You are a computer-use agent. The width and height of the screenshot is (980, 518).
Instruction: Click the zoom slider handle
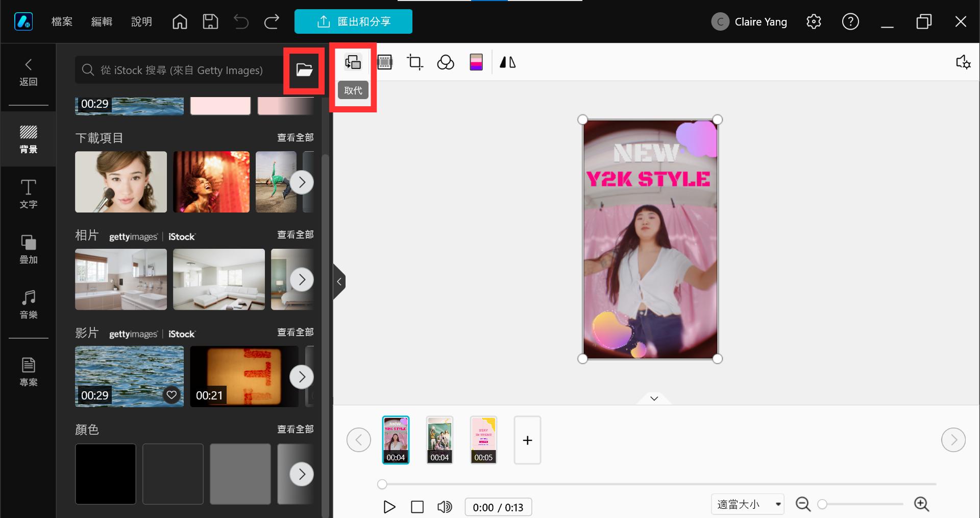click(822, 504)
